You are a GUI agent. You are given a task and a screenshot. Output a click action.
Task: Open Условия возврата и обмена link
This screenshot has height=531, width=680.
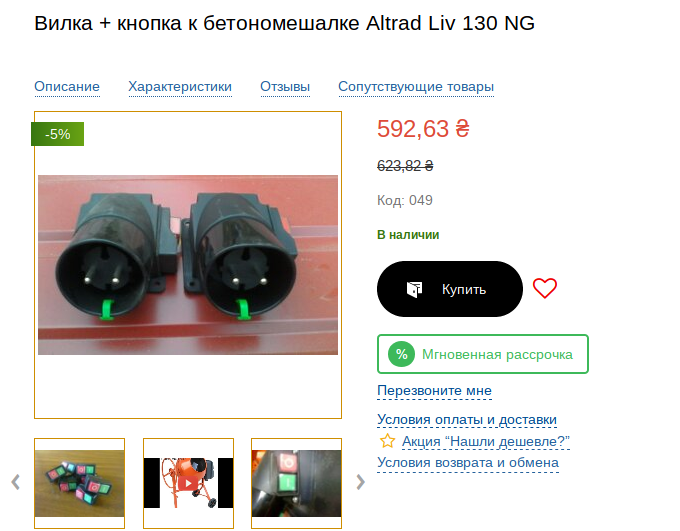468,462
